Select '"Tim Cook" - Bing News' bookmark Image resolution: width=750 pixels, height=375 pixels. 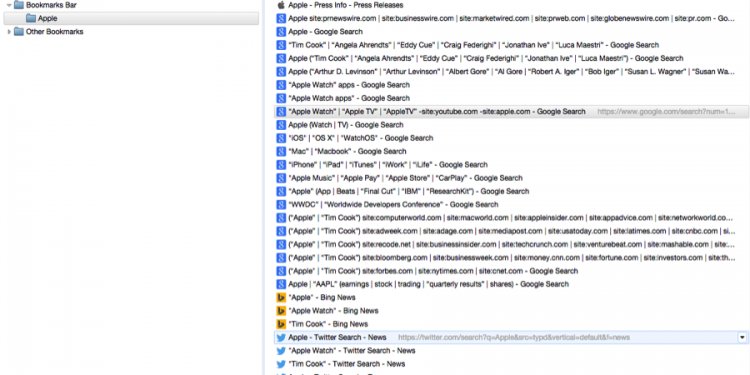click(328, 324)
